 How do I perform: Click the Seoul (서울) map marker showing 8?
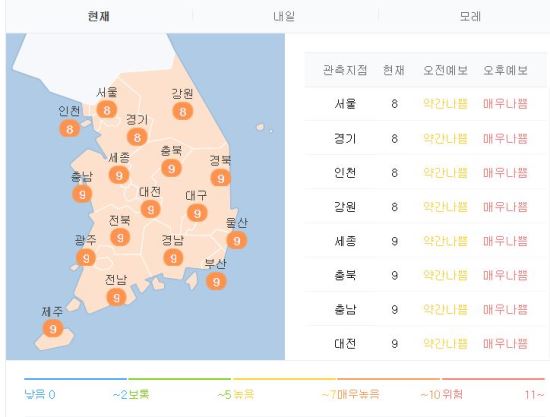[107, 110]
